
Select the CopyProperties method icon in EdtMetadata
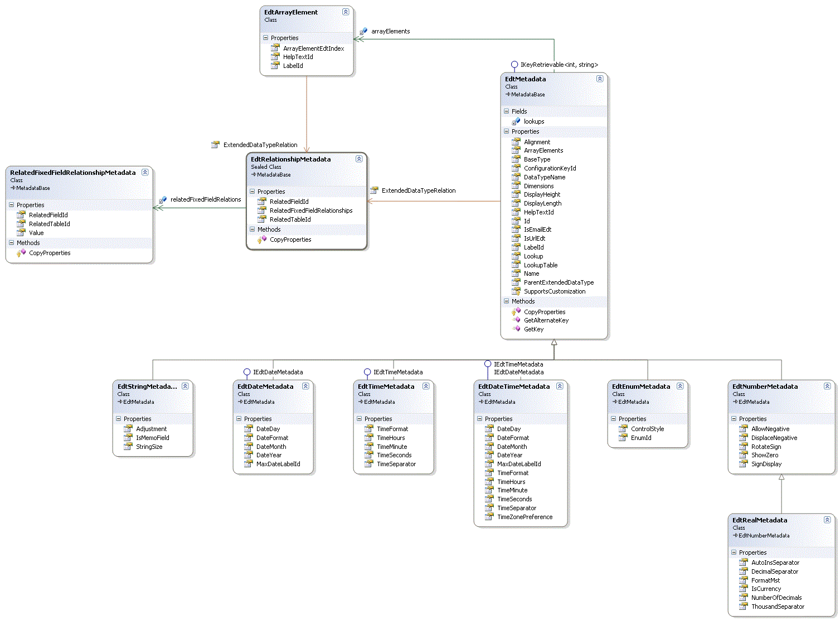coord(516,312)
